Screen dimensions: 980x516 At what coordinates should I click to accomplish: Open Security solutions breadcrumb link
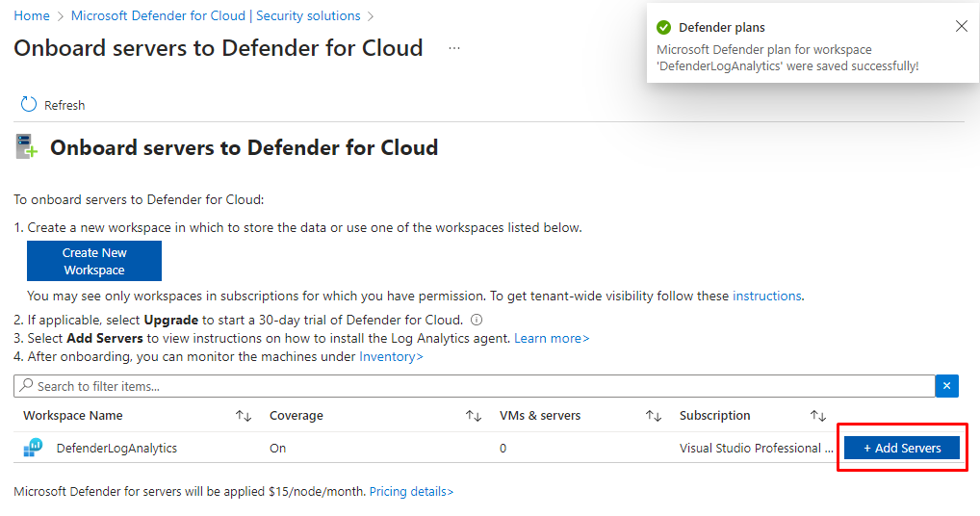(216, 16)
